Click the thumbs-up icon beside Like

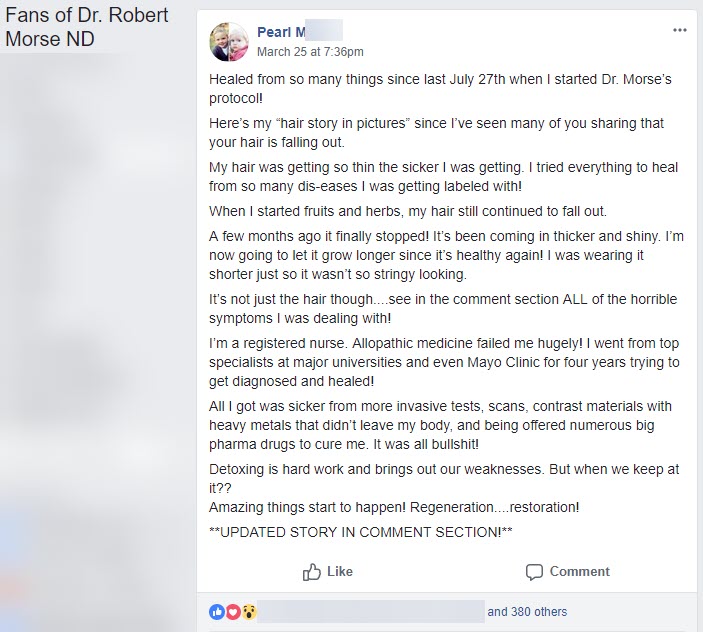(312, 572)
